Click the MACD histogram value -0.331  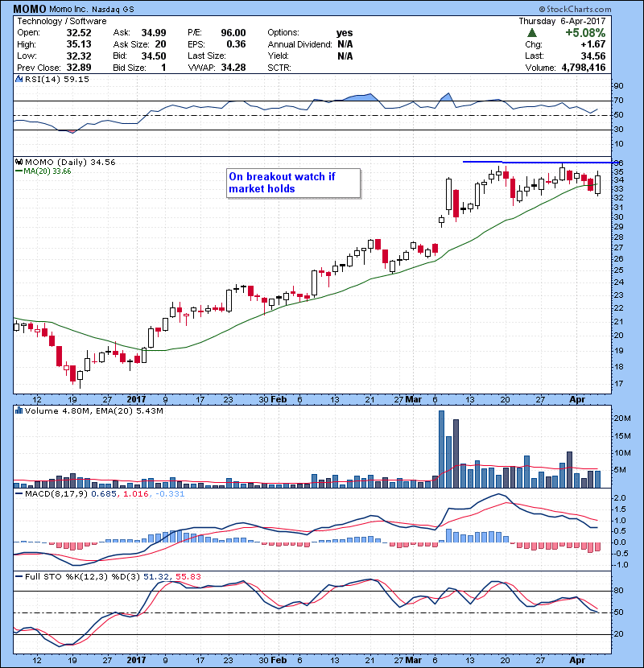point(170,494)
